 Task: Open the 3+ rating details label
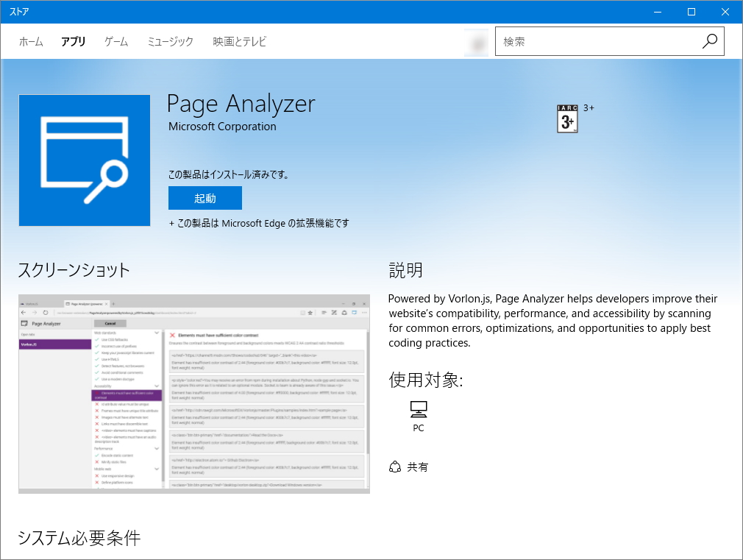point(588,107)
